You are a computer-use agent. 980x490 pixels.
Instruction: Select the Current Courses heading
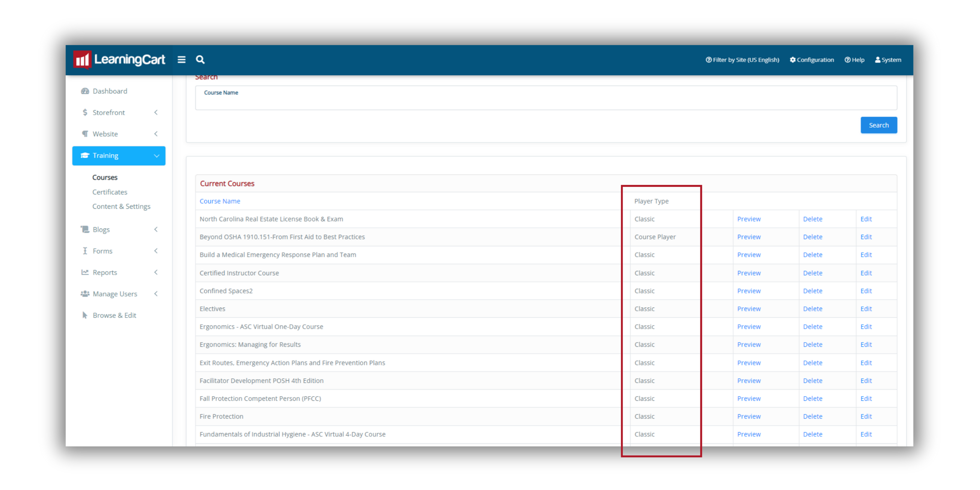pos(227,184)
